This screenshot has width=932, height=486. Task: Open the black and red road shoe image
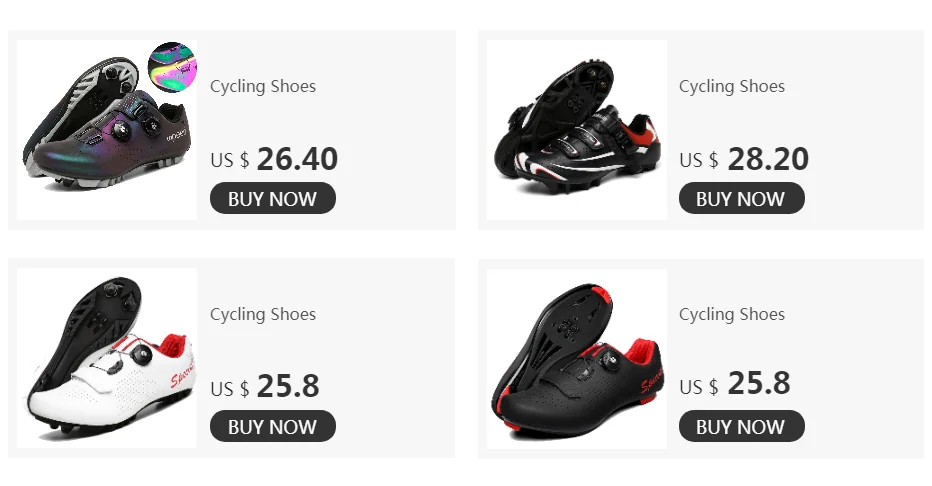click(577, 358)
